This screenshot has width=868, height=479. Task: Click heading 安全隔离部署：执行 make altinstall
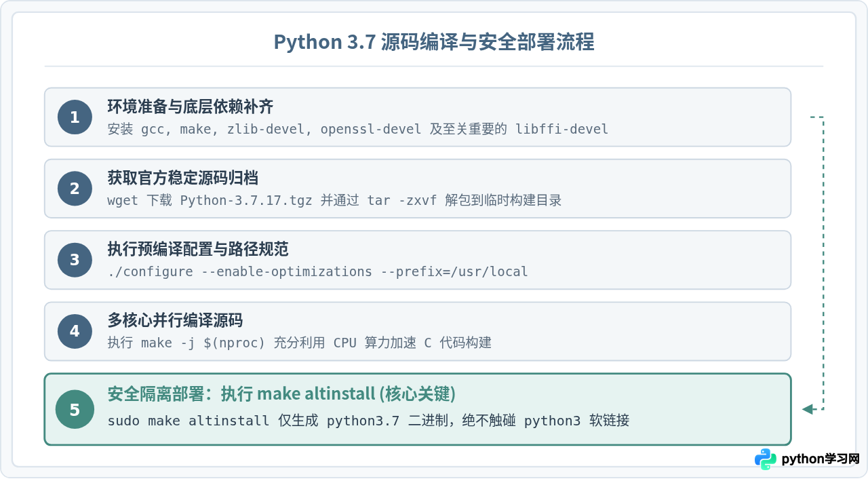tap(281, 394)
